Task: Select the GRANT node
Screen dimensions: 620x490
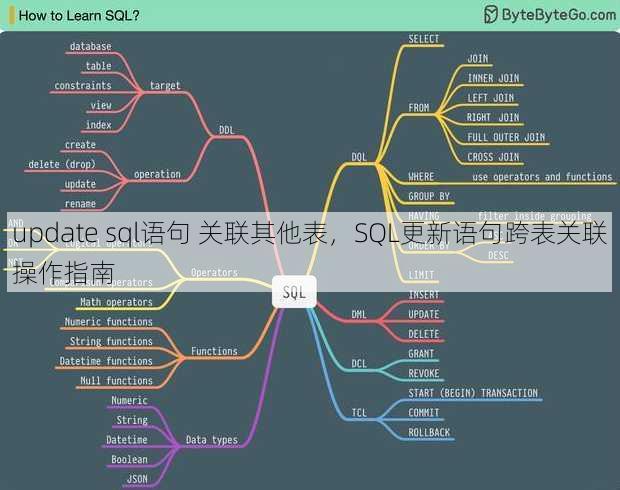Action: pyautogui.click(x=421, y=354)
